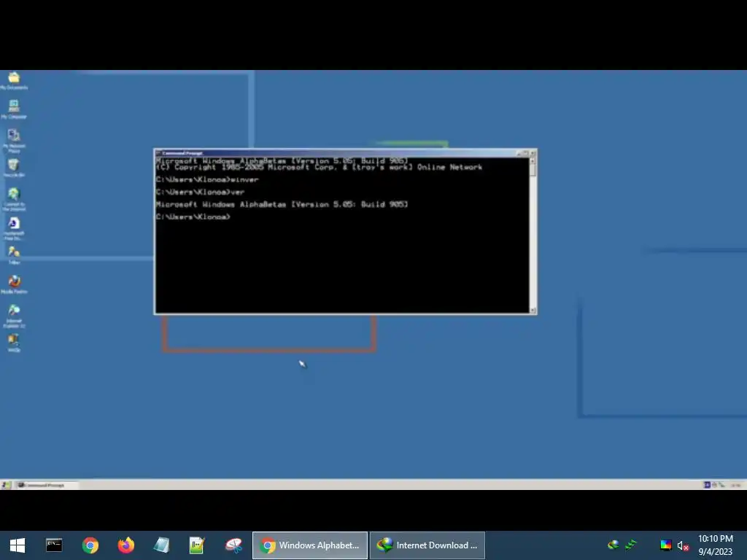Click the last C:\Users\Klonoa> prompt line
This screenshot has width=747, height=560.
pos(193,217)
